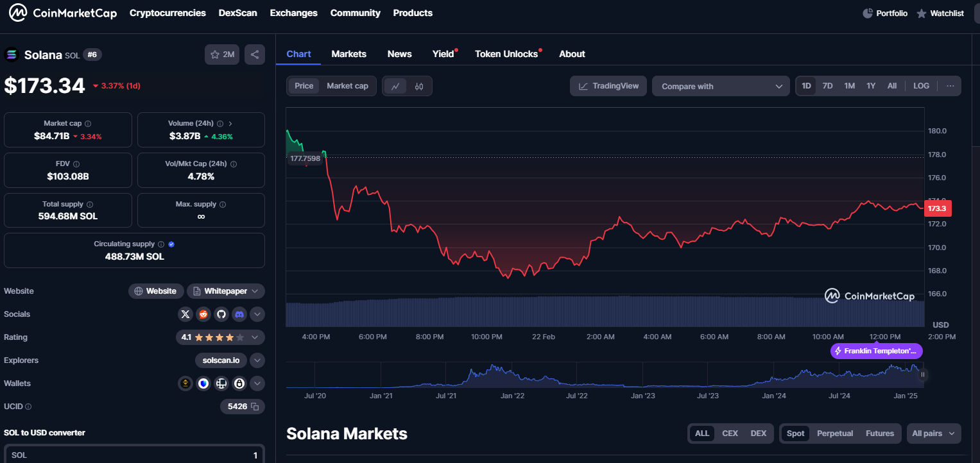This screenshot has height=463, width=980.
Task: Set chart range to 1Y
Action: click(x=871, y=86)
